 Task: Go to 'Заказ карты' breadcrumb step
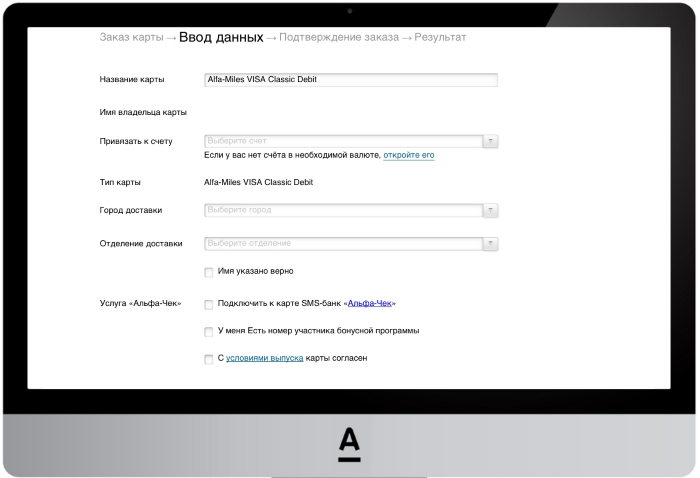click(x=131, y=37)
